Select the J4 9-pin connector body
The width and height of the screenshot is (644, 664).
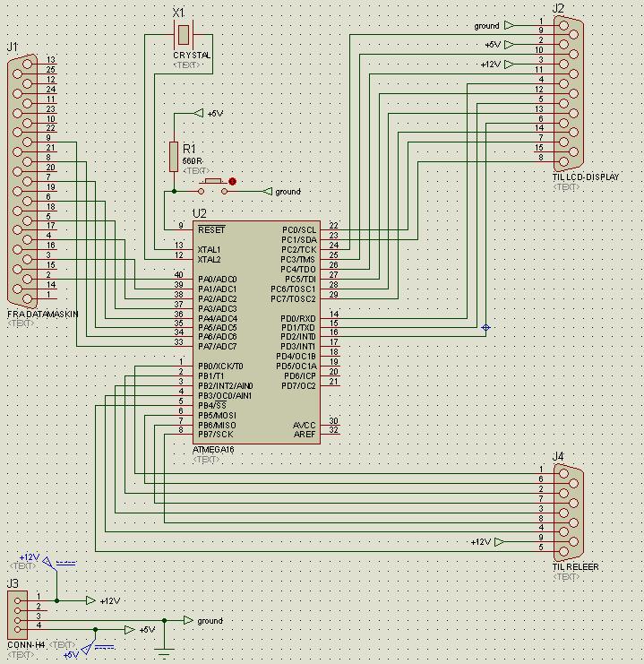tap(569, 512)
